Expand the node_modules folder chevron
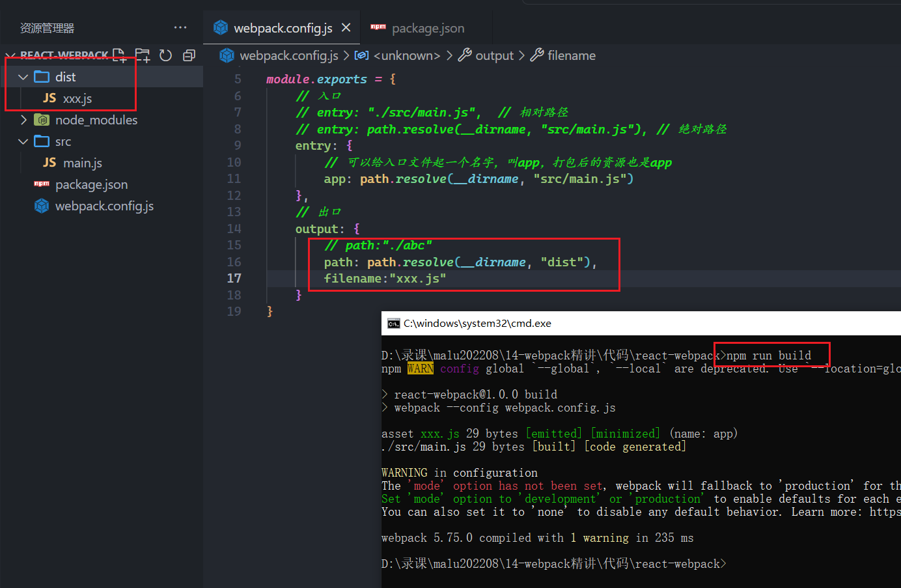The height and width of the screenshot is (588, 901). point(23,120)
